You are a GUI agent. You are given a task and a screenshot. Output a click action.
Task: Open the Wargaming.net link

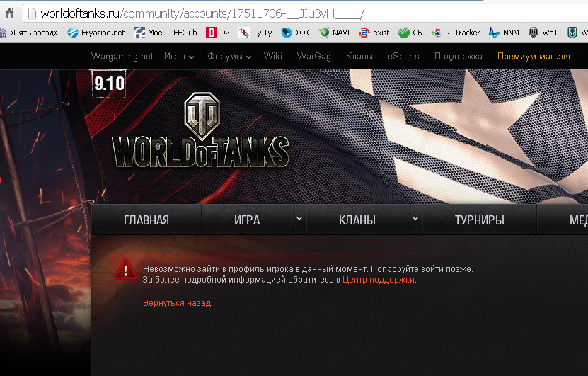122,56
